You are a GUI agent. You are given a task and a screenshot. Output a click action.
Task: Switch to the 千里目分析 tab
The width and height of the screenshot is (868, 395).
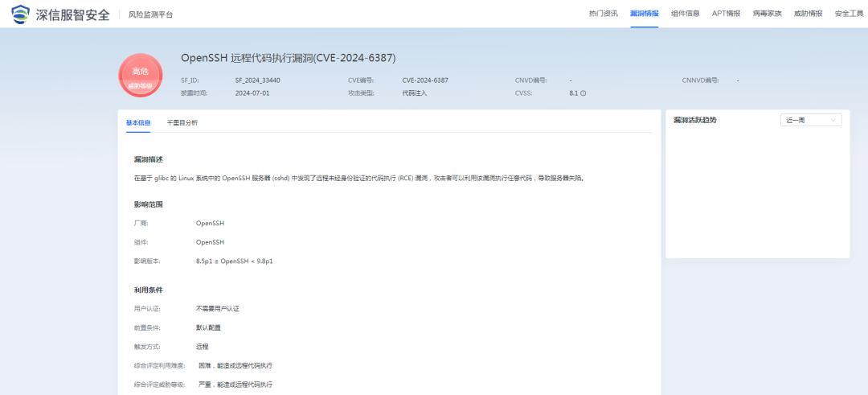pos(182,123)
